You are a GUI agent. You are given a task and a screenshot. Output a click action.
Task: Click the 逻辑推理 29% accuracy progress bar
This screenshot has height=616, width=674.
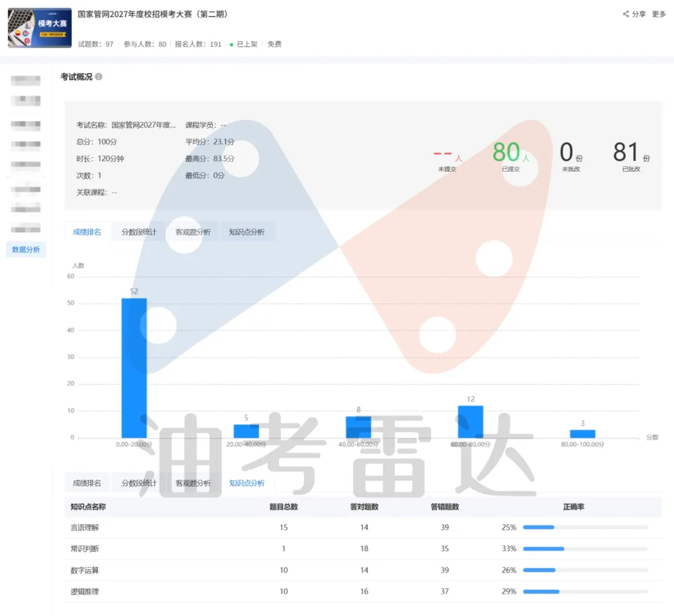585,592
